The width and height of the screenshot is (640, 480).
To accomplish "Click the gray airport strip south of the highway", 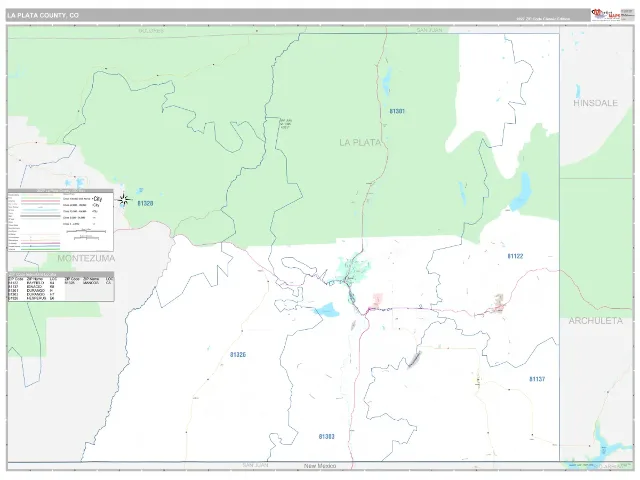I will tap(414, 360).
